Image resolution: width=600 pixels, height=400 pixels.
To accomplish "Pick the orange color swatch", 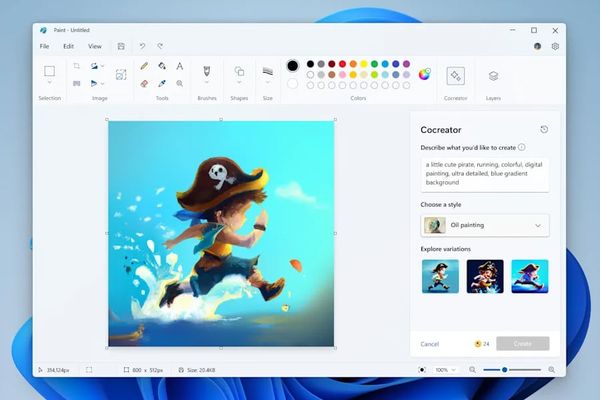I will [353, 64].
